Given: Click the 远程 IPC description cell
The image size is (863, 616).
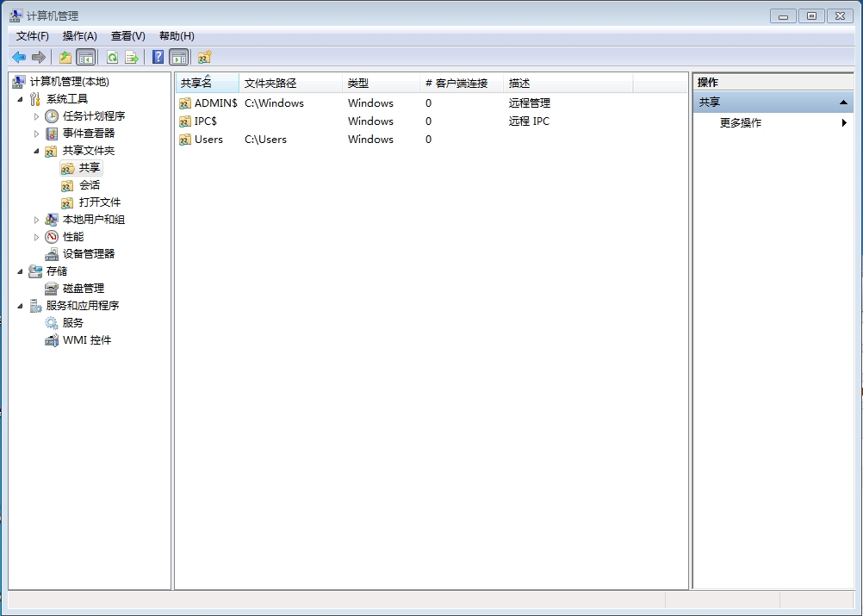Looking at the screenshot, I should [x=529, y=121].
